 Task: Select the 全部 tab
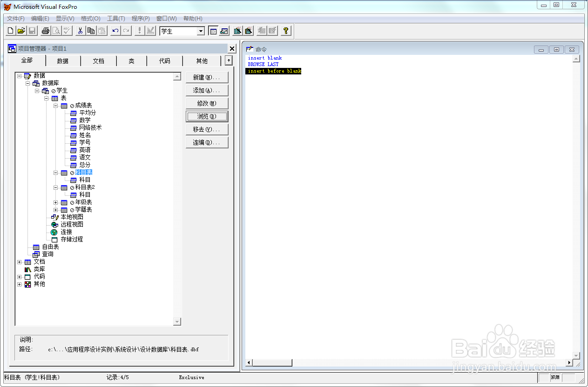(27, 60)
